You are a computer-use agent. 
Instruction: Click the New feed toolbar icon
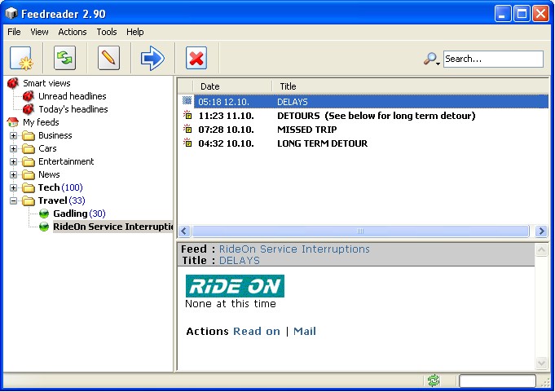click(x=21, y=59)
